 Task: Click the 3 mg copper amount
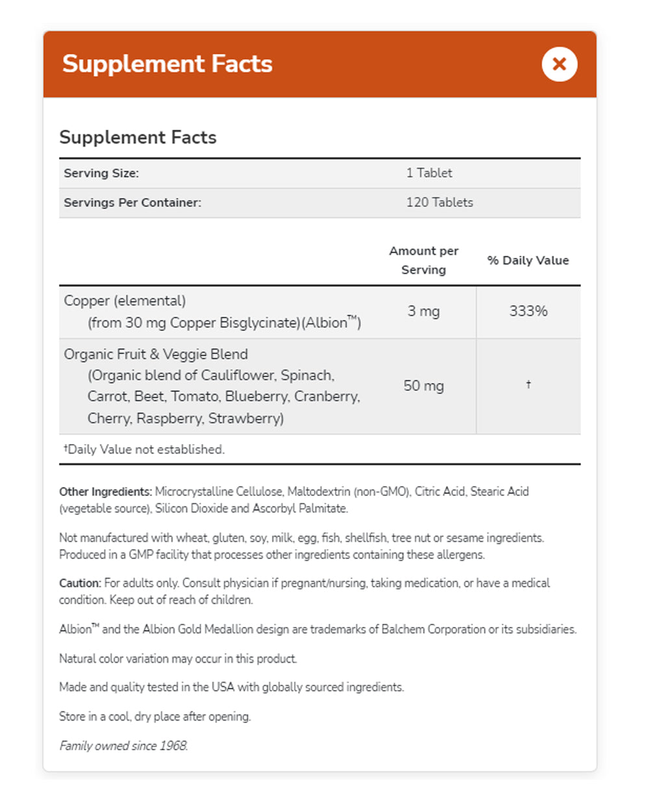tap(424, 312)
